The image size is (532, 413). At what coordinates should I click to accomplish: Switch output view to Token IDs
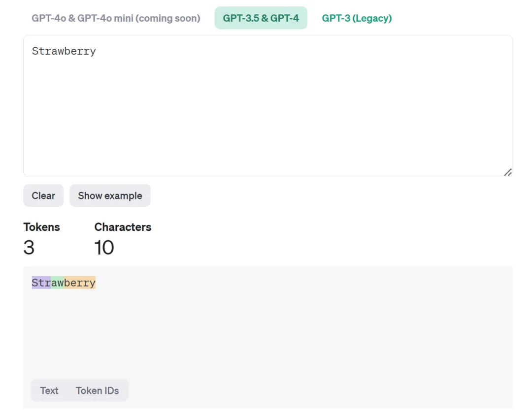pyautogui.click(x=97, y=391)
